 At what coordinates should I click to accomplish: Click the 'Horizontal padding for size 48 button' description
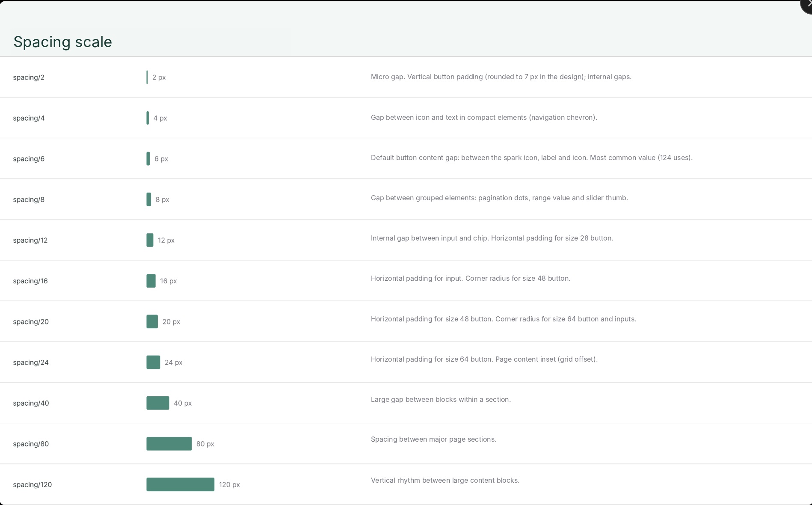coord(504,319)
